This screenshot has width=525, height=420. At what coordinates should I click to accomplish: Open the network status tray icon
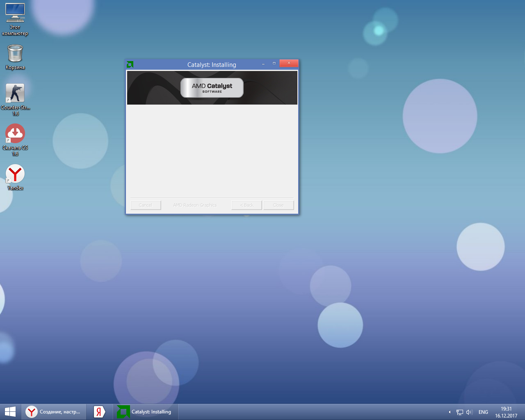click(x=460, y=412)
